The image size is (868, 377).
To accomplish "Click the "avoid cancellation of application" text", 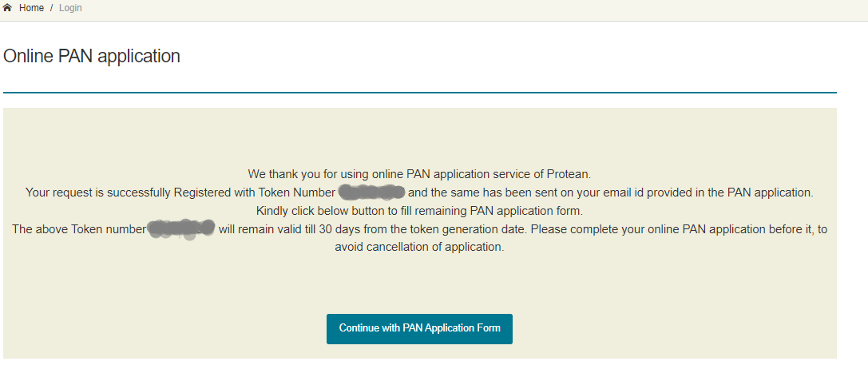I will pos(419,248).
